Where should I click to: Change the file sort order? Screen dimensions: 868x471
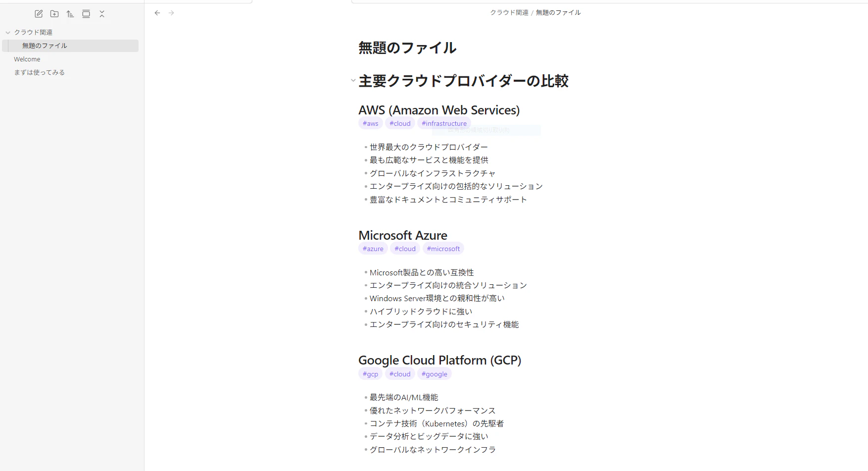[x=70, y=14]
